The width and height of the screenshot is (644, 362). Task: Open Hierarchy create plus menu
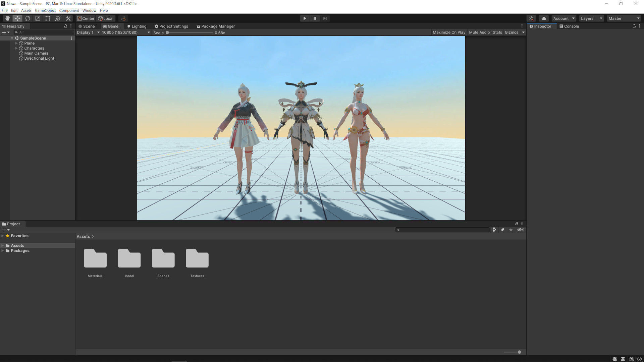click(5, 33)
